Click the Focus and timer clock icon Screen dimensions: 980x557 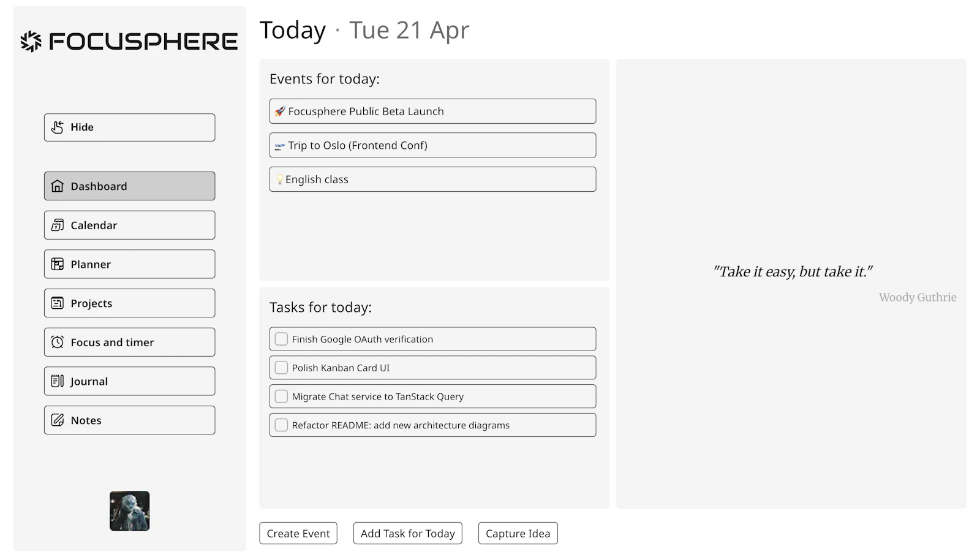pyautogui.click(x=58, y=342)
